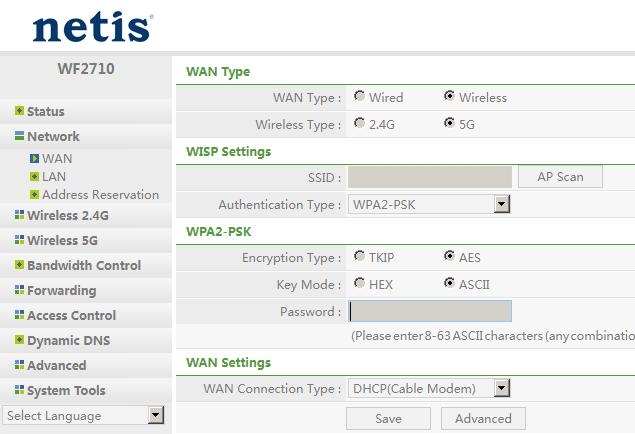Click the green icon beside LAN
The width and height of the screenshot is (635, 434).
pos(34,177)
